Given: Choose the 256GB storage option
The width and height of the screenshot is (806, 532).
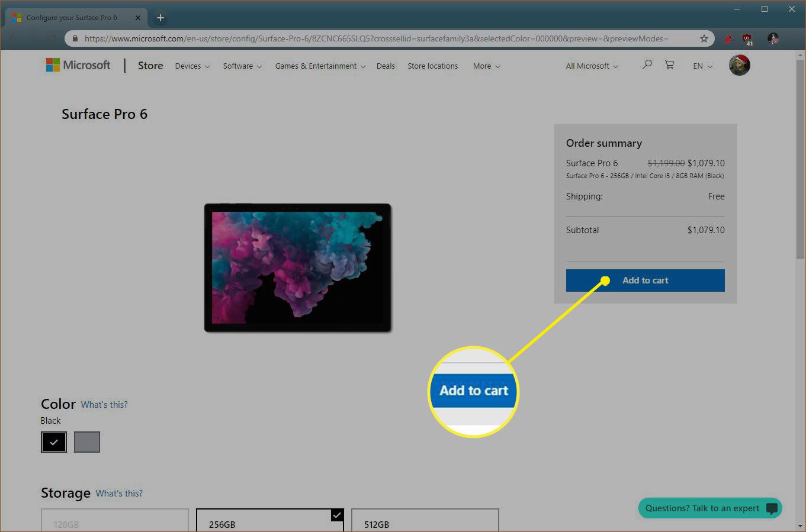Looking at the screenshot, I should (x=269, y=521).
